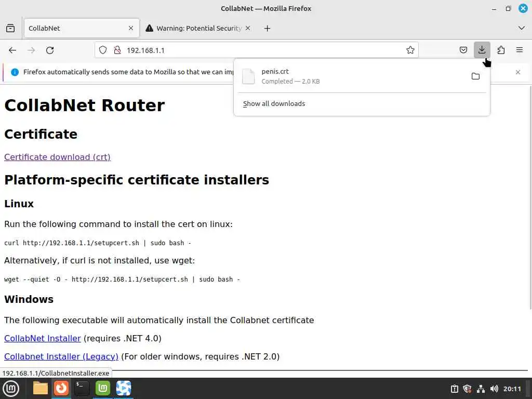Toggle the Downloads toolbar button

pos(482,50)
